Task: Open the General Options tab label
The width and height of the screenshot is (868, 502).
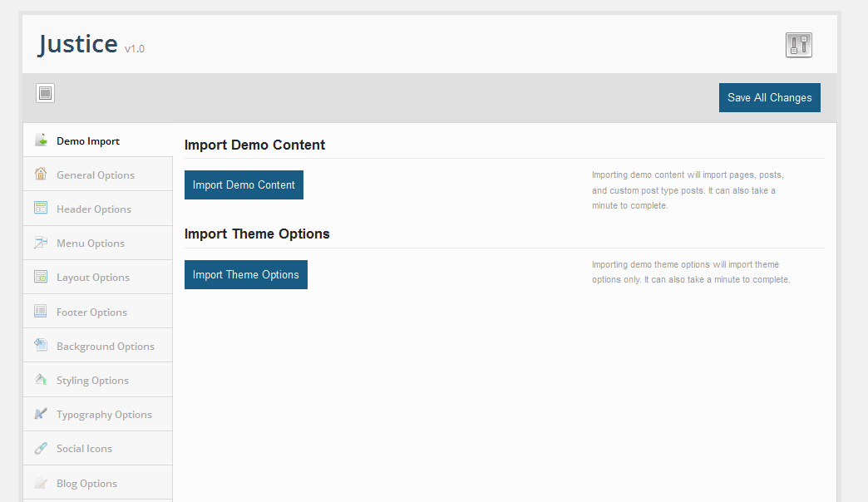Action: tap(96, 175)
